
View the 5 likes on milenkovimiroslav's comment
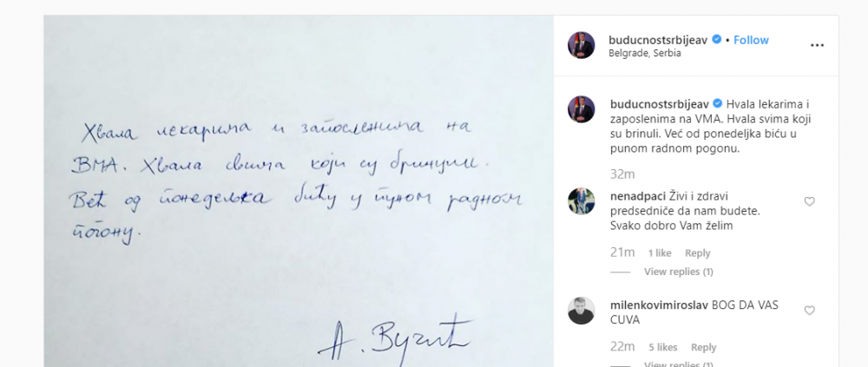coord(663,348)
